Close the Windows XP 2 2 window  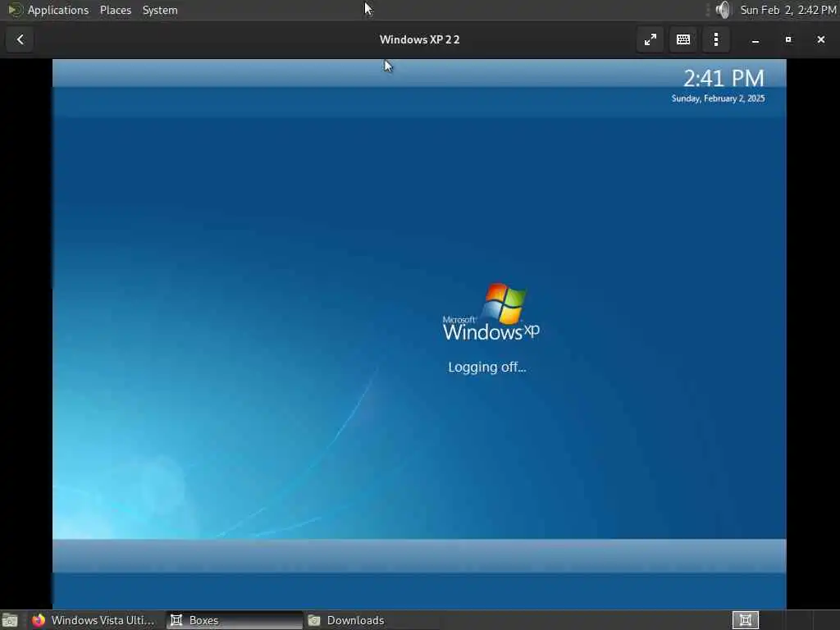[820, 39]
